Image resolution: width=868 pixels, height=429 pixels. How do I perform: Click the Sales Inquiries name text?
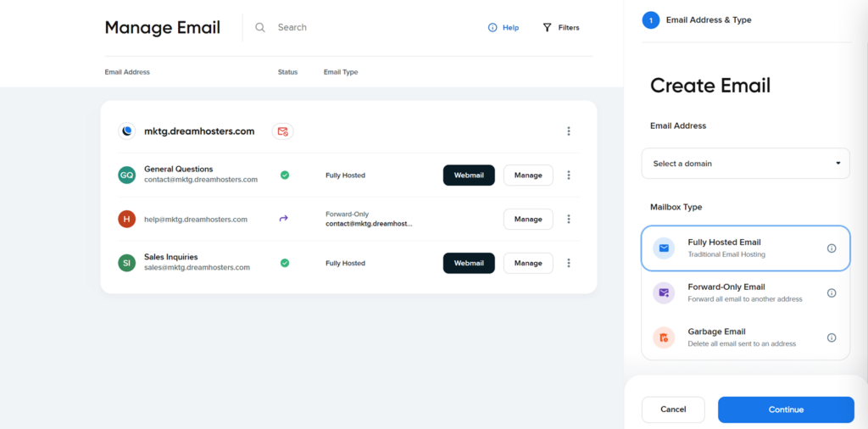point(171,257)
